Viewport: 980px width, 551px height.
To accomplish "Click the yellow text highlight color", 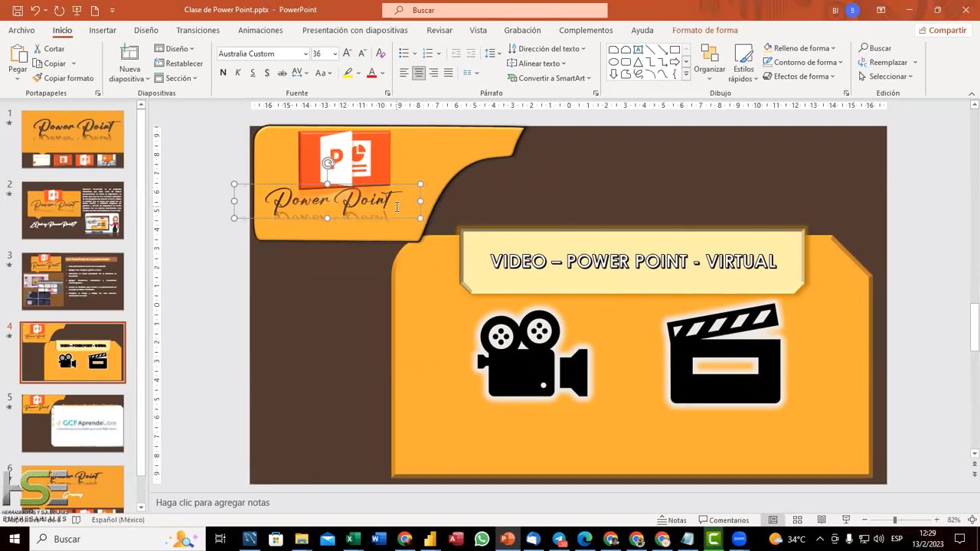I will (348, 73).
